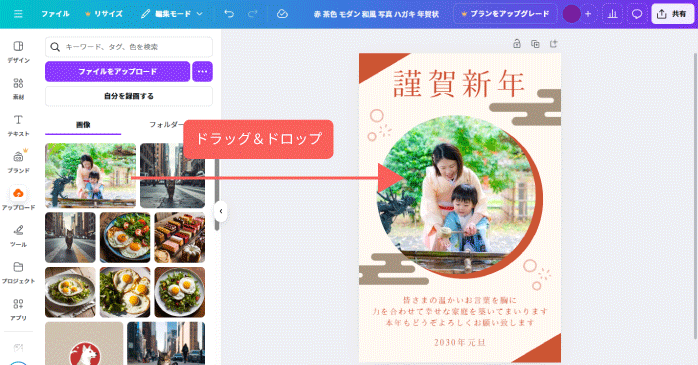The height and width of the screenshot is (365, 698).
Task: Select the colorful layered cakes thumbnail
Action: point(180,237)
